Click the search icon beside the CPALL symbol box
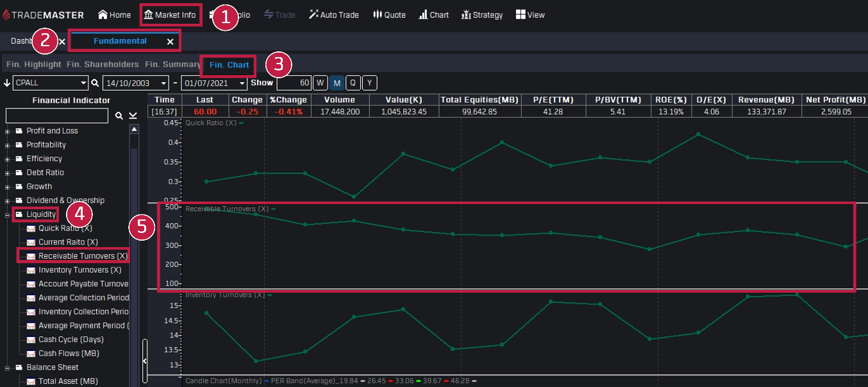868x387 pixels. click(95, 83)
